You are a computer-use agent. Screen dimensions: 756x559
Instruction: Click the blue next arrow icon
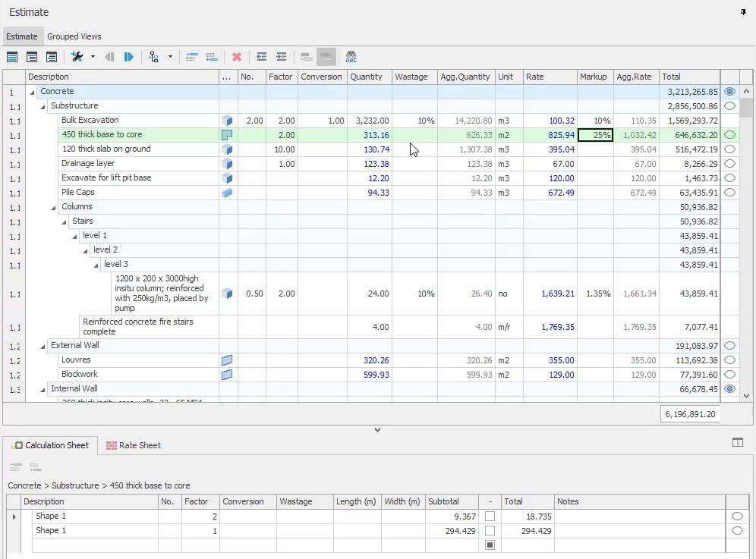[x=129, y=57]
